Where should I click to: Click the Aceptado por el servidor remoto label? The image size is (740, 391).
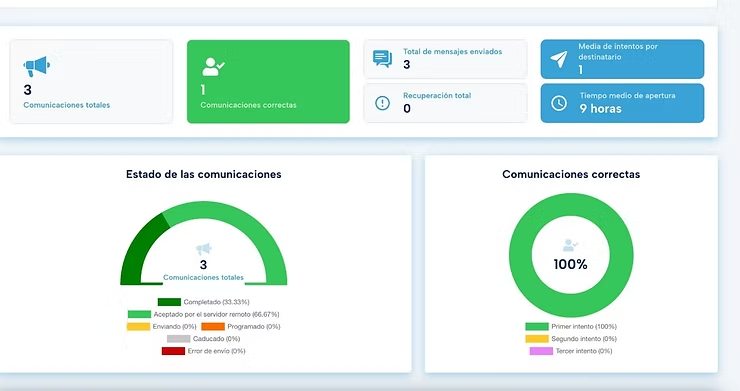(216, 314)
